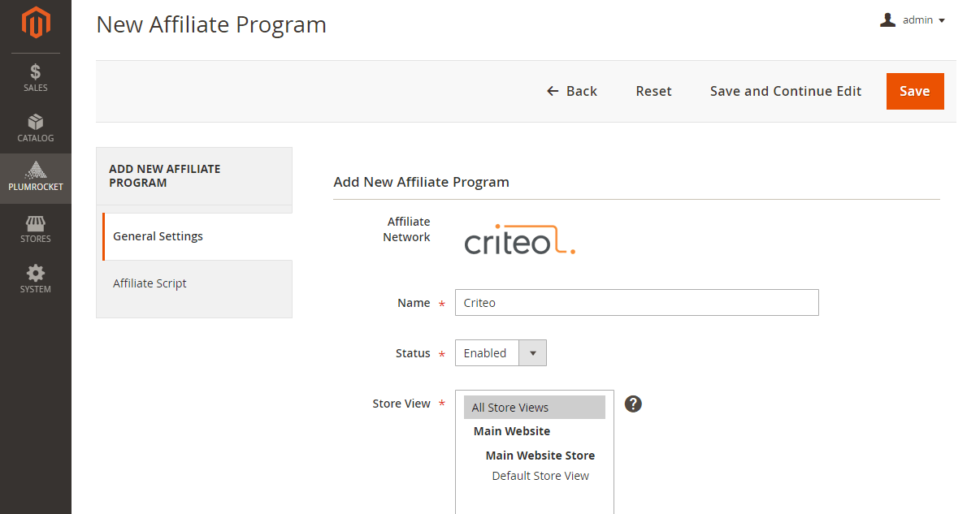The image size is (980, 514).
Task: Switch to the Affiliate Script tab
Action: (194, 283)
